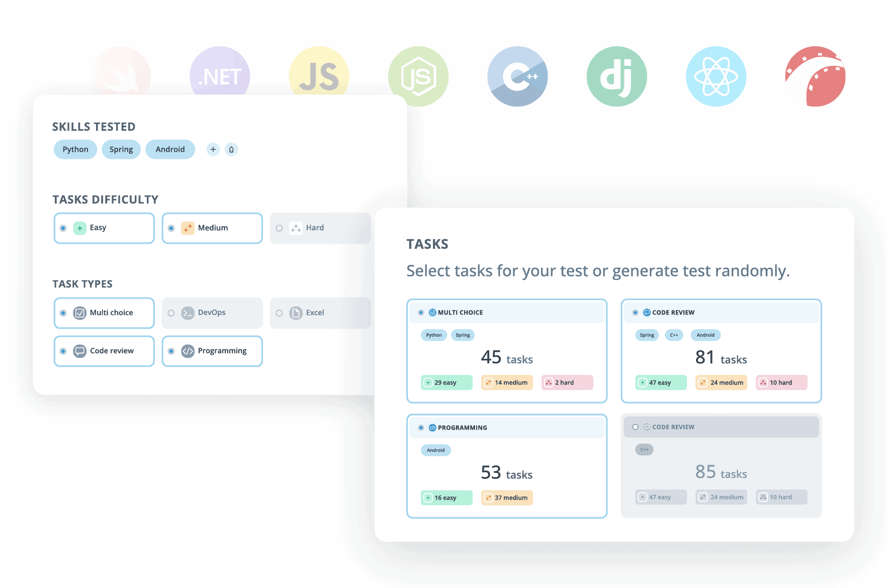Screen dimensions: 887x588
Task: Click the React atom icon
Action: (716, 76)
